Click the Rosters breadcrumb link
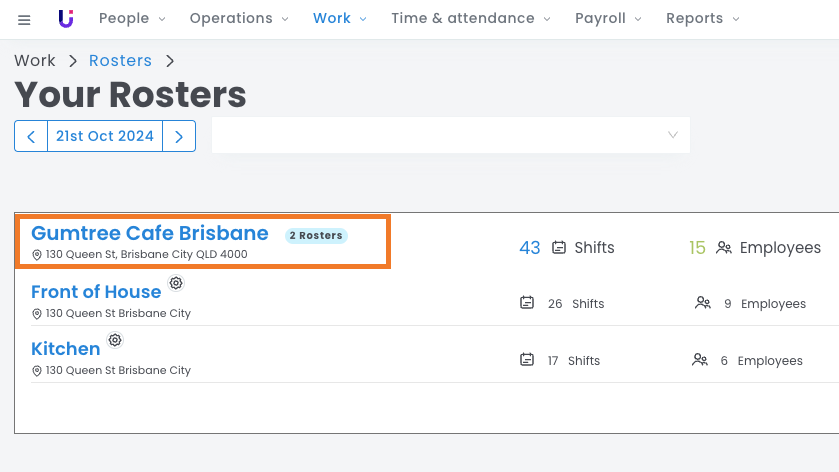839x472 pixels. (x=120, y=61)
